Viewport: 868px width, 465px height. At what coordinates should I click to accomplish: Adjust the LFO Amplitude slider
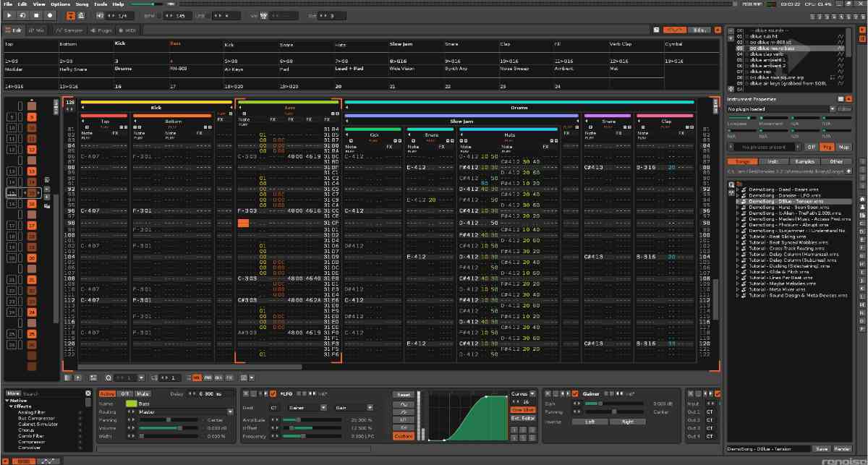314,419
